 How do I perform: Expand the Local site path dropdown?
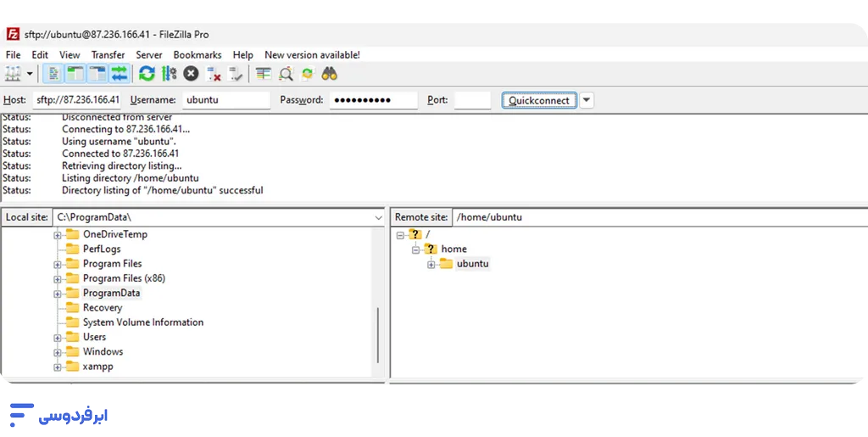coord(378,217)
